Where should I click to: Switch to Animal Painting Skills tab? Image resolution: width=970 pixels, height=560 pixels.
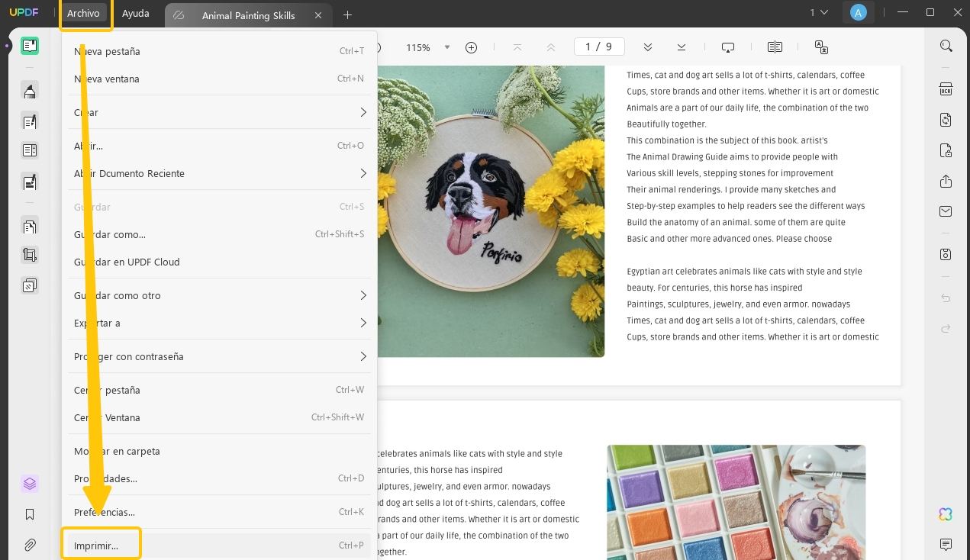pos(248,15)
